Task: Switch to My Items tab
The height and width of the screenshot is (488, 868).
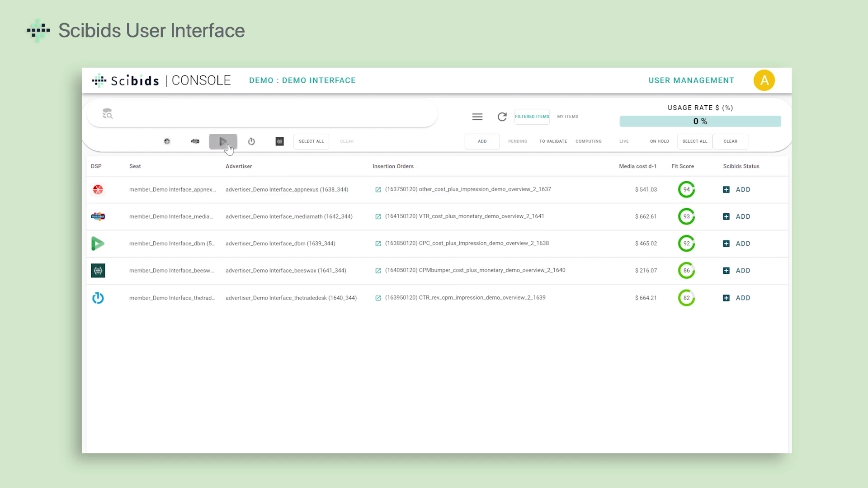Action: coord(567,117)
